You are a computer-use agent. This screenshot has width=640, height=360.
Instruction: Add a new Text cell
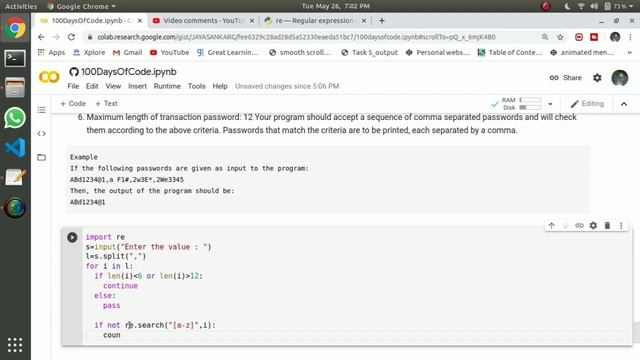(106, 104)
